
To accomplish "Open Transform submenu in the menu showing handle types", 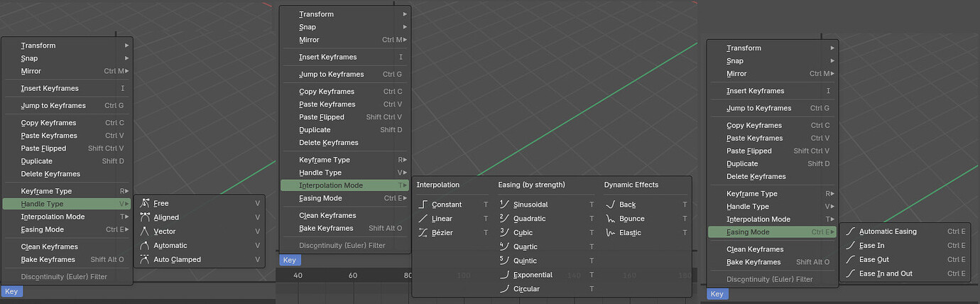I will [67, 45].
